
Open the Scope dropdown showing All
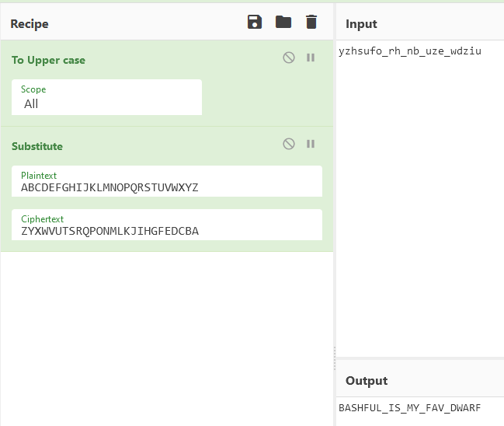(x=106, y=97)
